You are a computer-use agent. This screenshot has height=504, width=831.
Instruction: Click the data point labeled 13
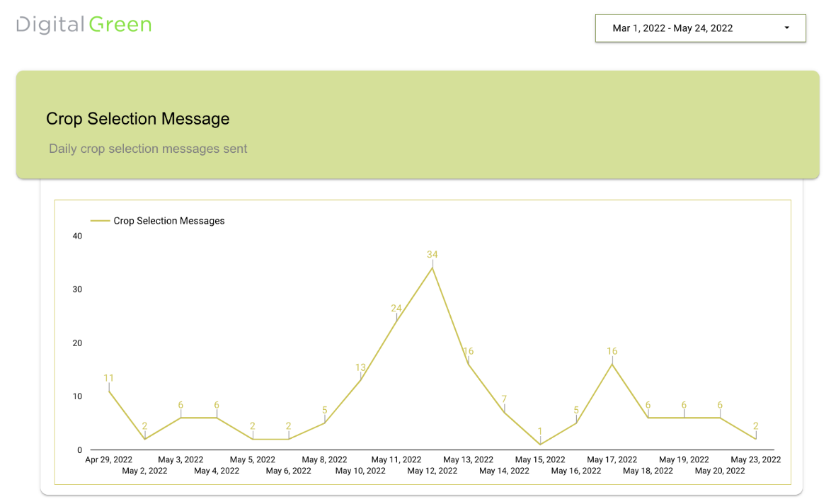pos(360,380)
